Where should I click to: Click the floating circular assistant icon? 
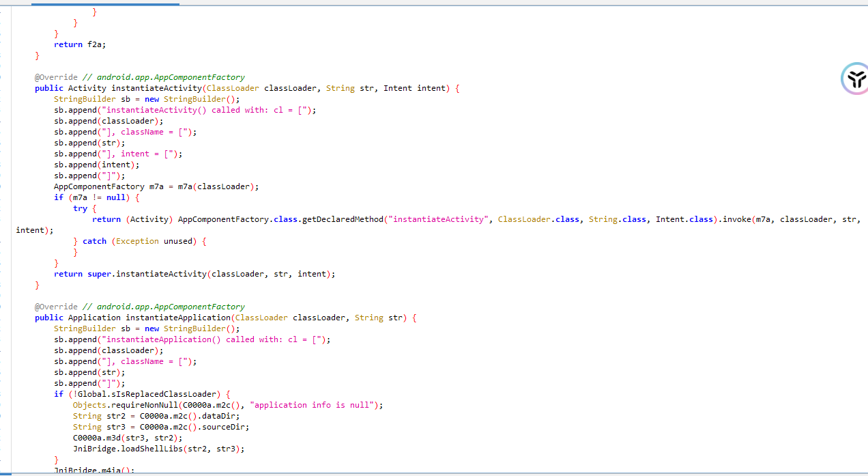click(854, 77)
